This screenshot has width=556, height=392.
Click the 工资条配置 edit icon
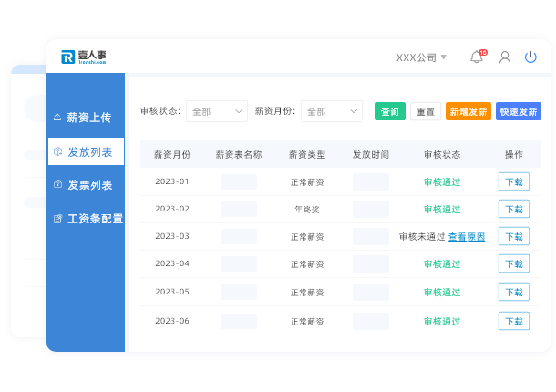(57, 219)
